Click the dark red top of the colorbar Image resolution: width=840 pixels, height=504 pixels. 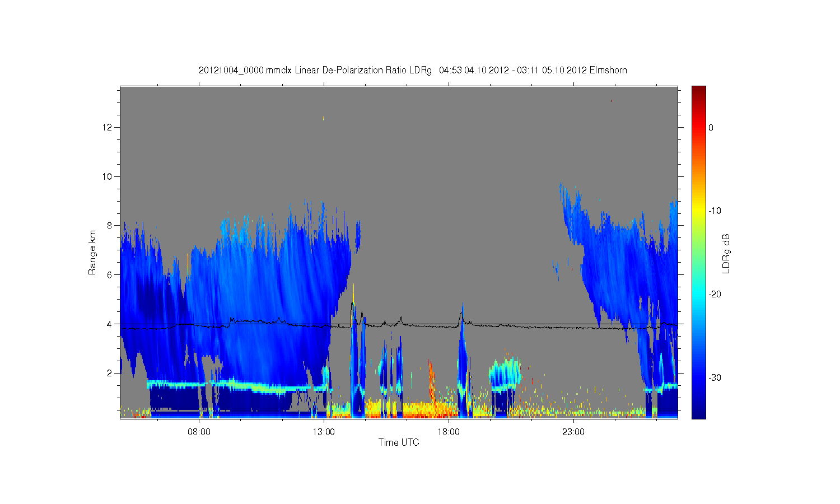tap(699, 91)
